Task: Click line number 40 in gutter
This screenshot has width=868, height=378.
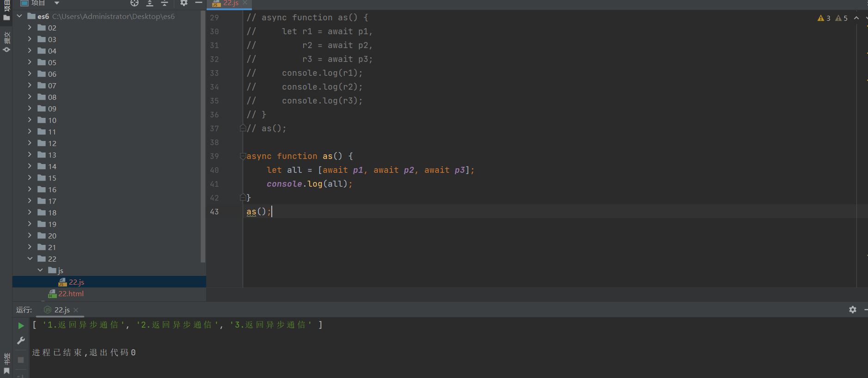Action: 214,170
